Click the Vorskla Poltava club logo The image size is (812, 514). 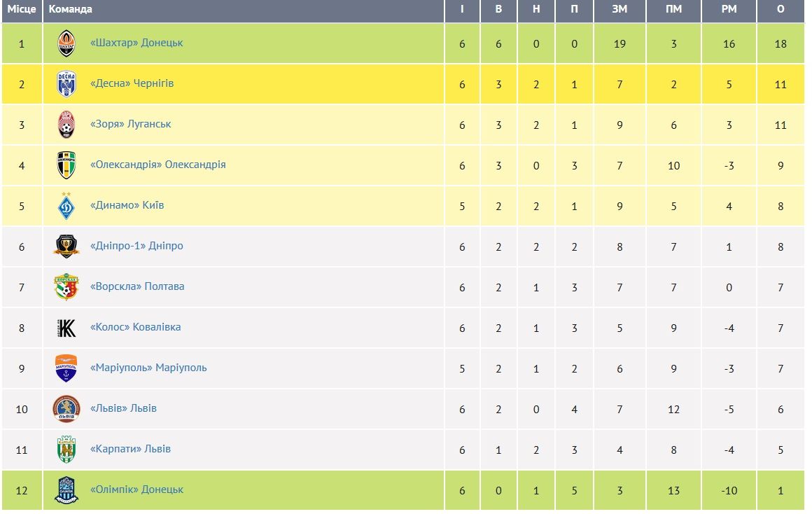(x=66, y=287)
